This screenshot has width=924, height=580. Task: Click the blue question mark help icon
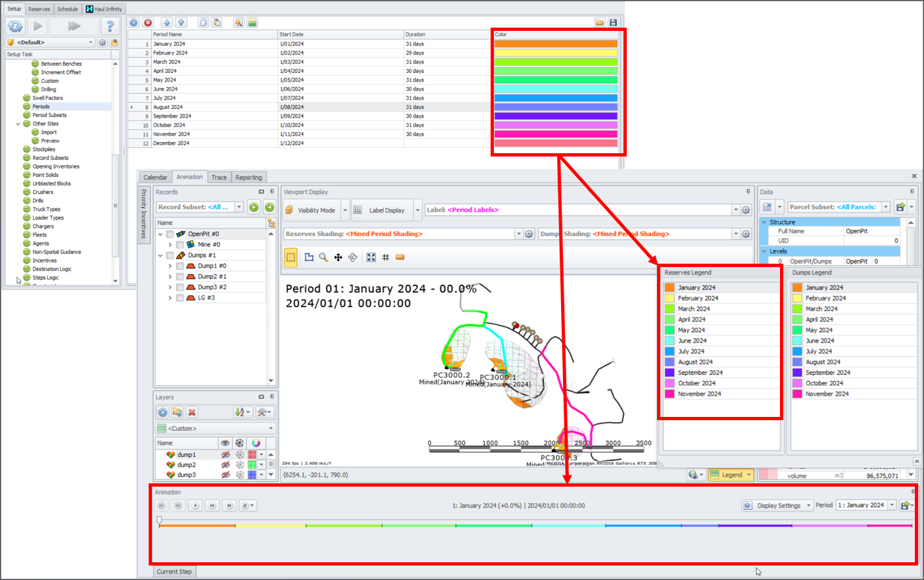tap(110, 26)
